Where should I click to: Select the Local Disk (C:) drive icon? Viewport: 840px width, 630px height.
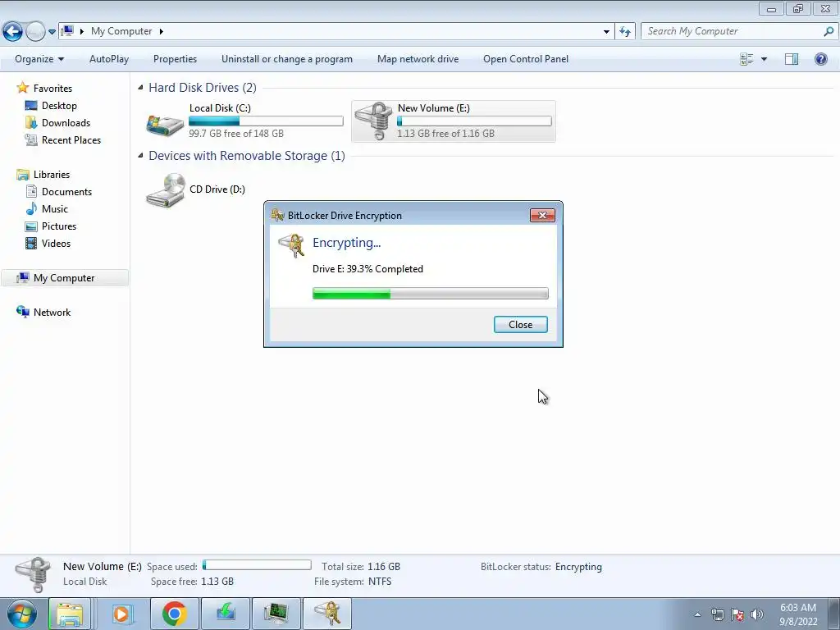click(x=165, y=124)
